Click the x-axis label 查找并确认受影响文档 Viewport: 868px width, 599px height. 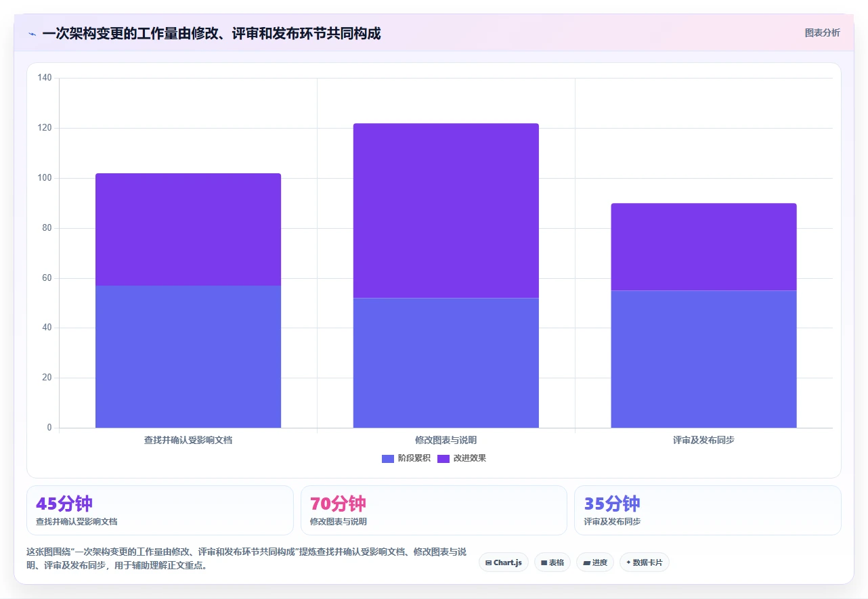(x=188, y=440)
